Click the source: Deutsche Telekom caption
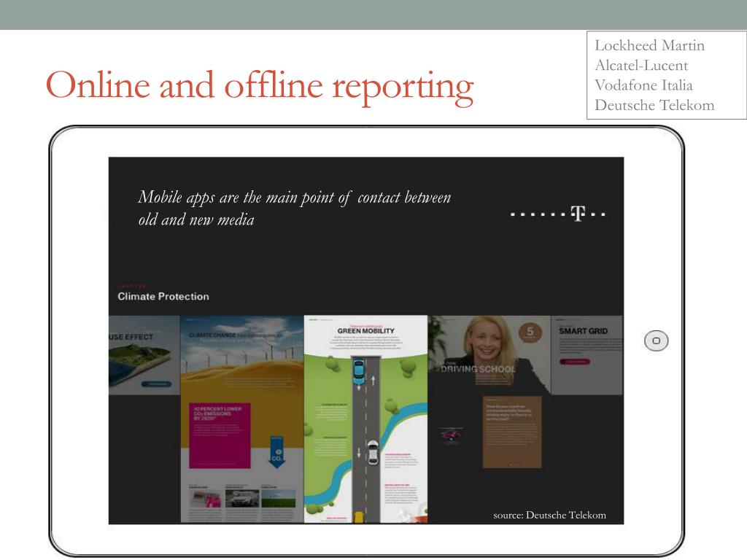The width and height of the screenshot is (747, 560). point(550,515)
